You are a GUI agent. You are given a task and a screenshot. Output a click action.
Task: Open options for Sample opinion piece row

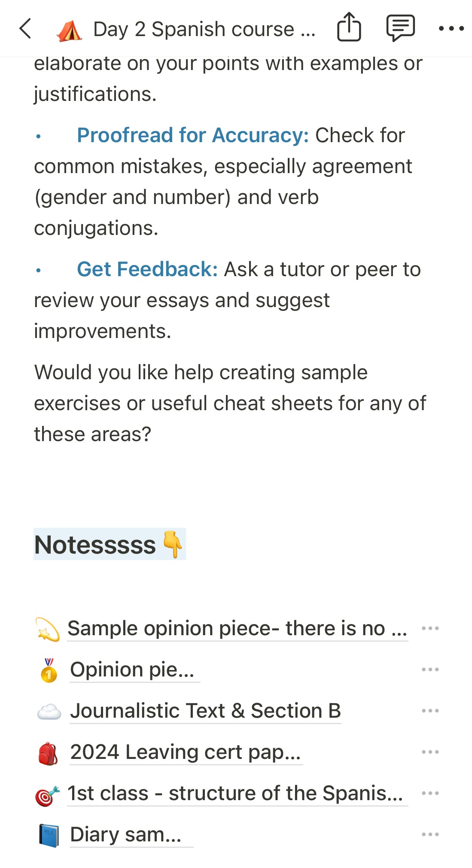(430, 628)
